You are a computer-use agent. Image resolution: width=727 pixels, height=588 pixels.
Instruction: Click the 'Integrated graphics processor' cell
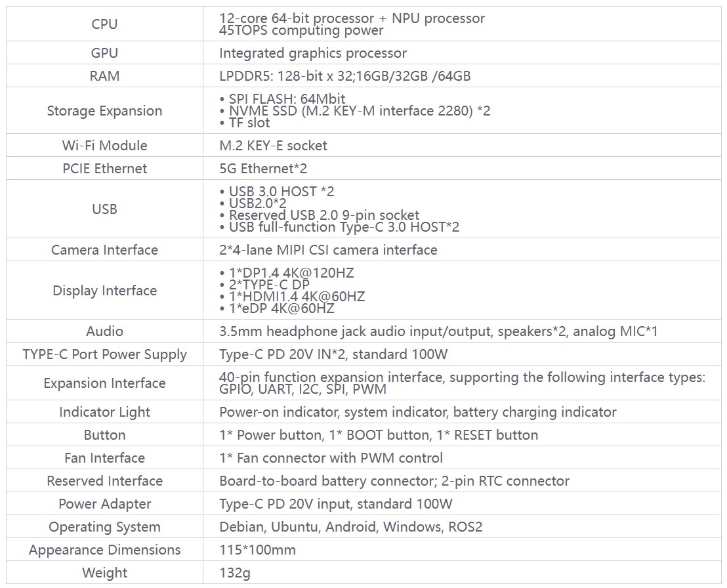coord(313,53)
